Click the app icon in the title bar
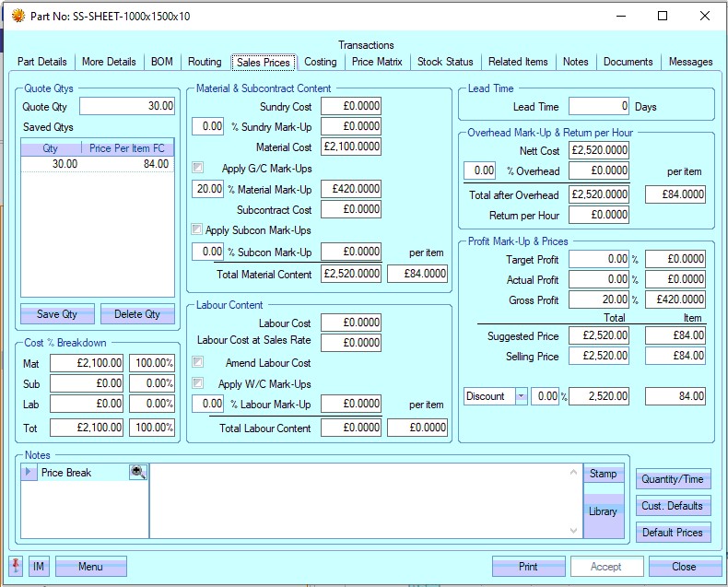The image size is (728, 587). [17, 16]
